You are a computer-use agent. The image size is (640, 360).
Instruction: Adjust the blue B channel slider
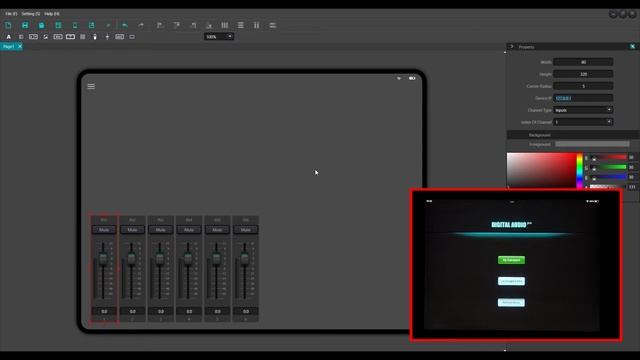click(x=608, y=177)
